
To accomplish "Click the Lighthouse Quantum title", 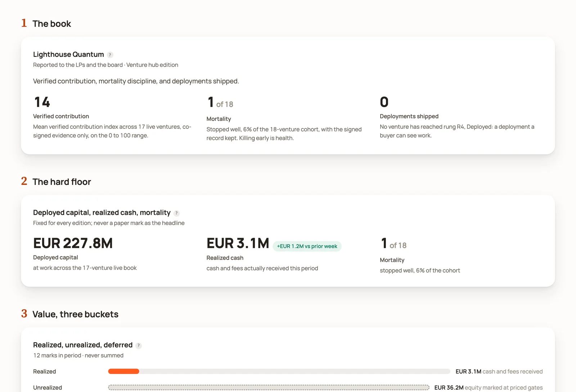I will (68, 55).
